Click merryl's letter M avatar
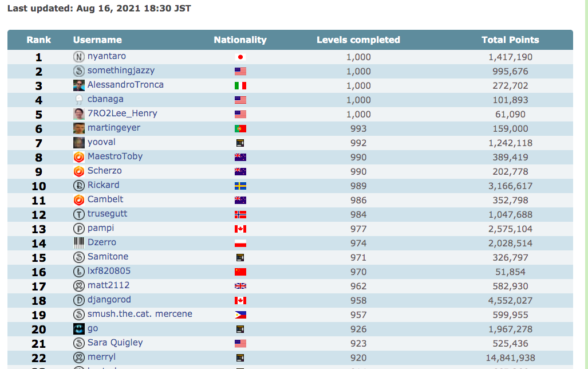The height and width of the screenshot is (369, 588). coord(79,358)
